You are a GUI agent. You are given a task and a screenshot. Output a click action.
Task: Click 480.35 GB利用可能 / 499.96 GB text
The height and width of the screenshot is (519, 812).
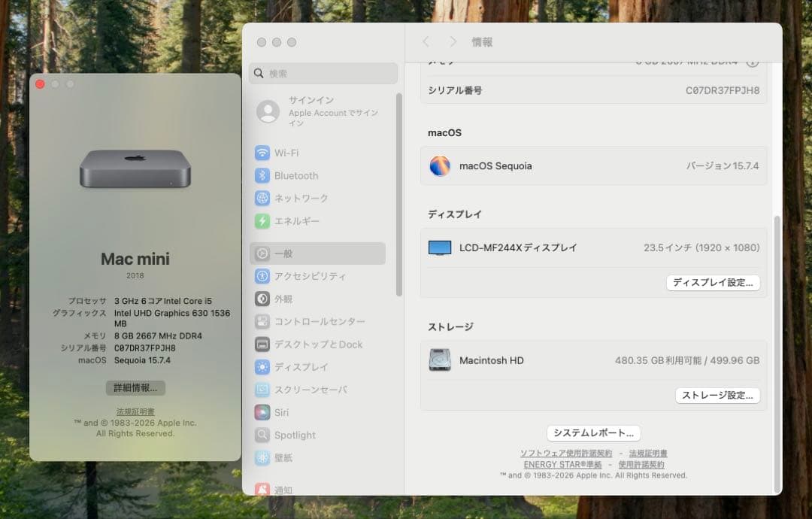[x=687, y=360]
